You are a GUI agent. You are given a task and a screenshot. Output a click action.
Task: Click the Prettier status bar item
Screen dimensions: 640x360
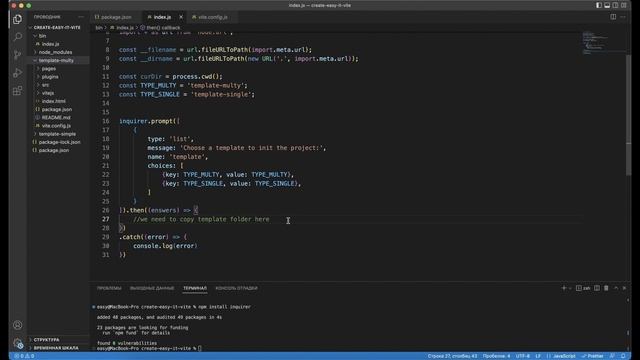click(593, 356)
